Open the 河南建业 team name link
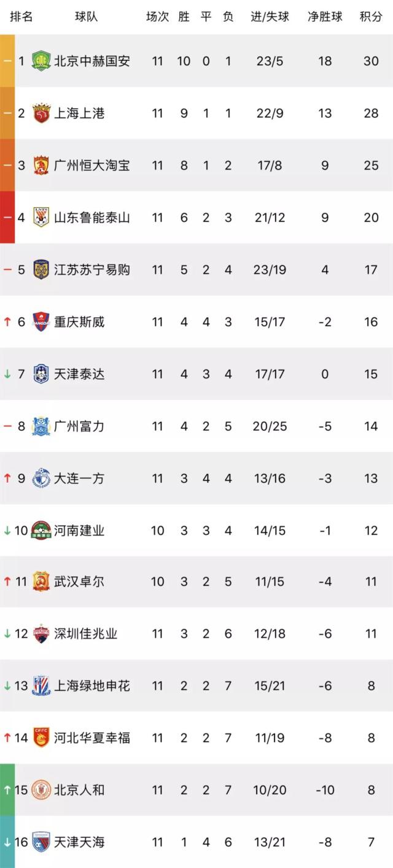 [79, 530]
